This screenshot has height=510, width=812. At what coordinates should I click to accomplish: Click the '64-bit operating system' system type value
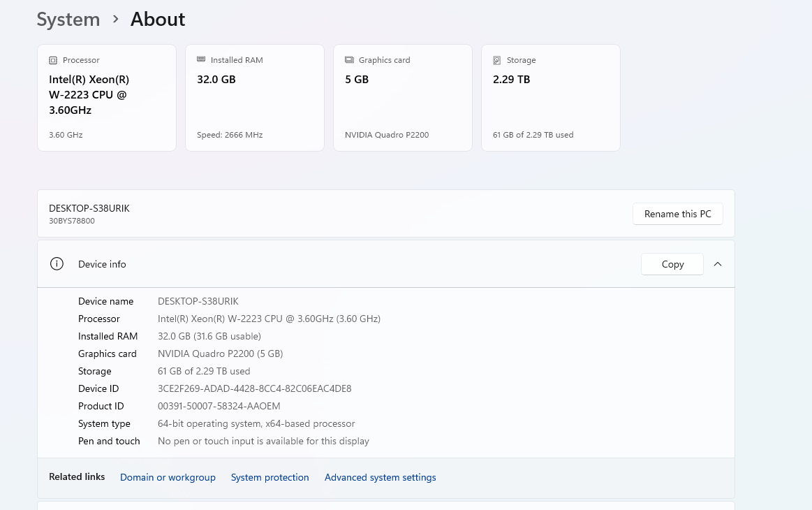[256, 424]
